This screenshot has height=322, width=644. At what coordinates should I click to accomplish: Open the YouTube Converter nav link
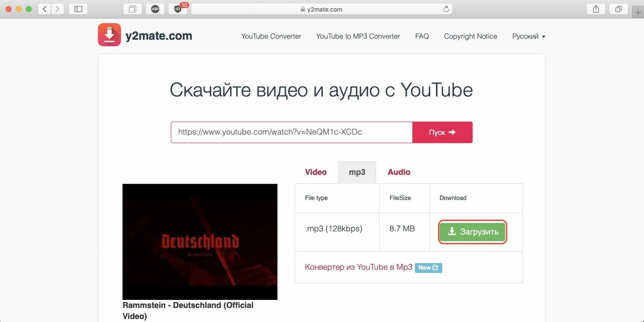pyautogui.click(x=271, y=36)
